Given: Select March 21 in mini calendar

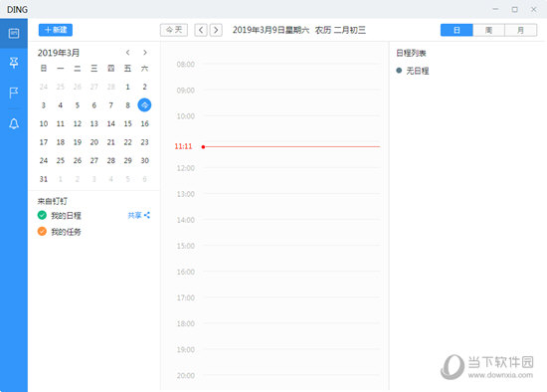Looking at the screenshot, I should (x=111, y=142).
